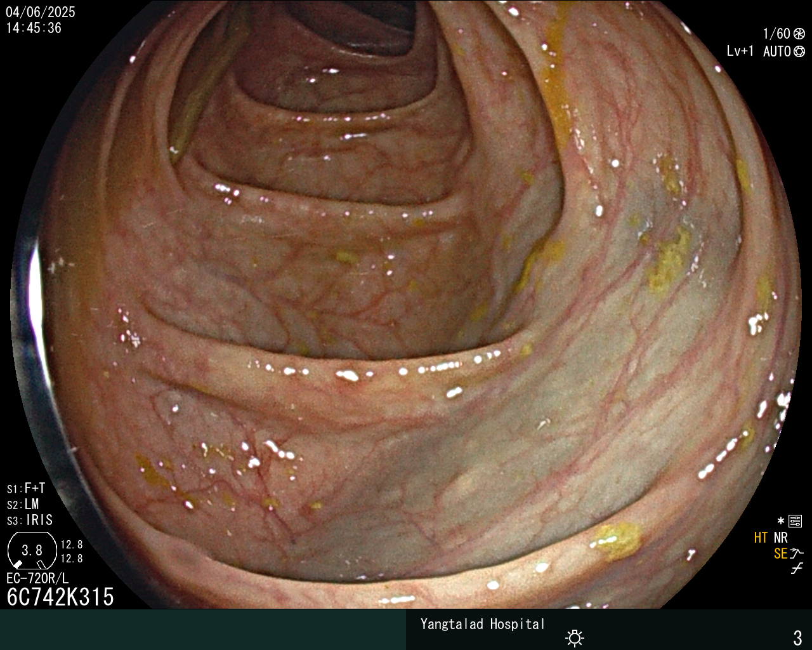Click the AUTO iris mode label
This screenshot has width=812, height=650.
pos(777,51)
